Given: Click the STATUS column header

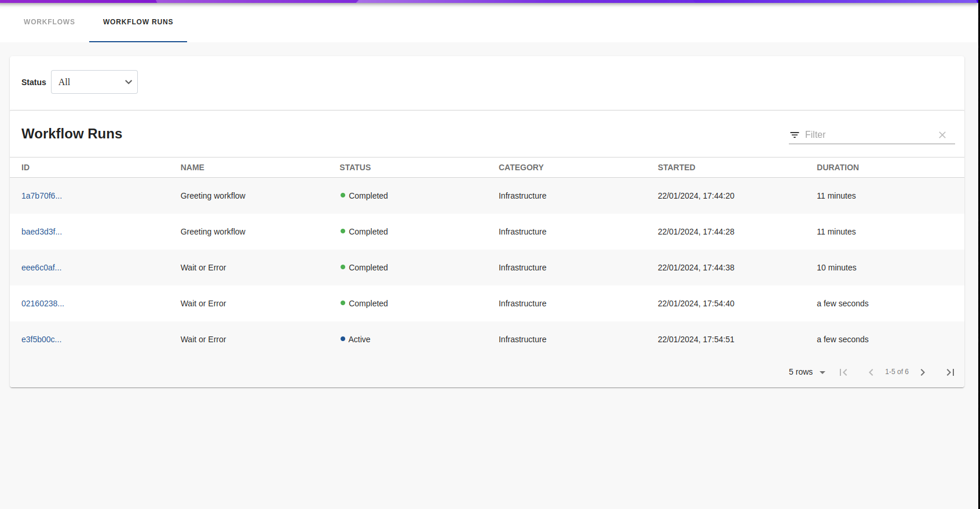Looking at the screenshot, I should pos(355,167).
